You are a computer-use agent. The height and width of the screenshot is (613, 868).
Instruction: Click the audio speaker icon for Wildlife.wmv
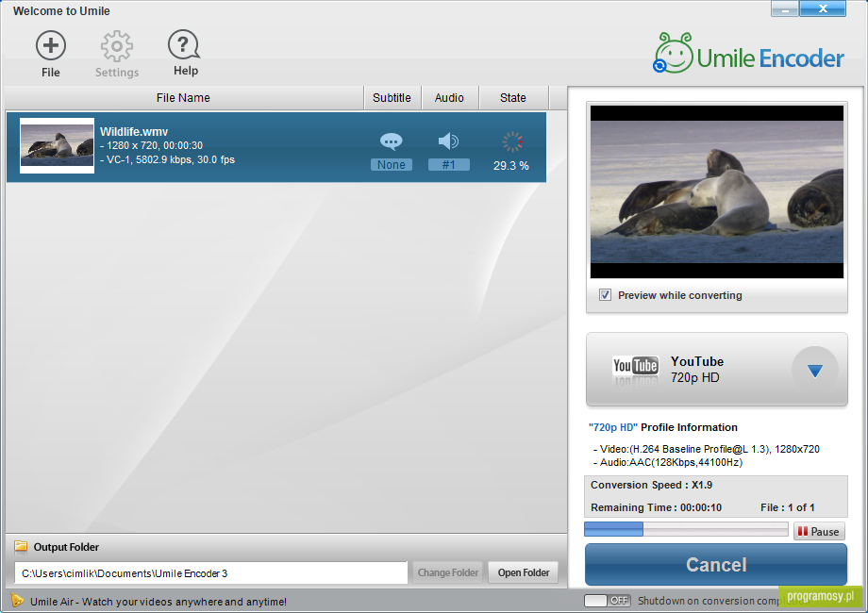tap(448, 141)
